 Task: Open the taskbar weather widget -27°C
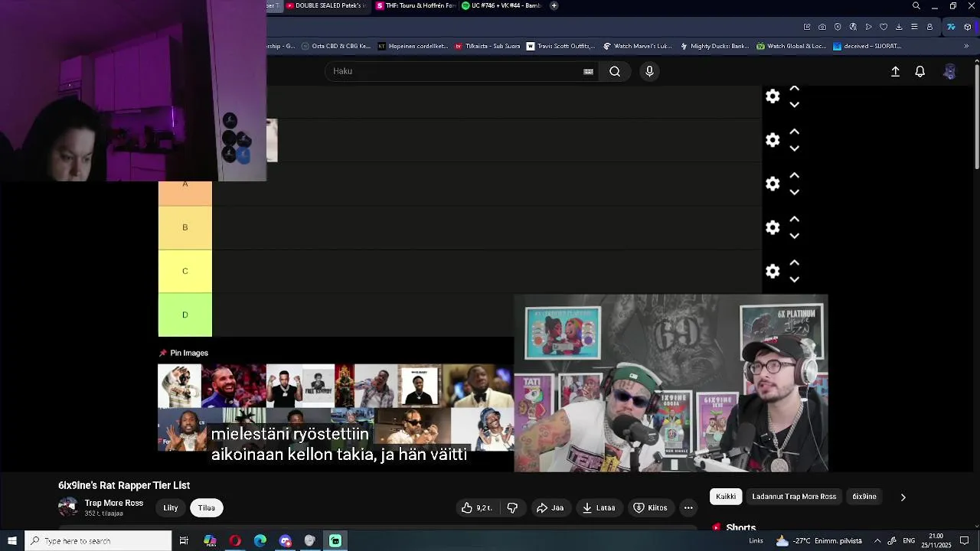click(819, 541)
